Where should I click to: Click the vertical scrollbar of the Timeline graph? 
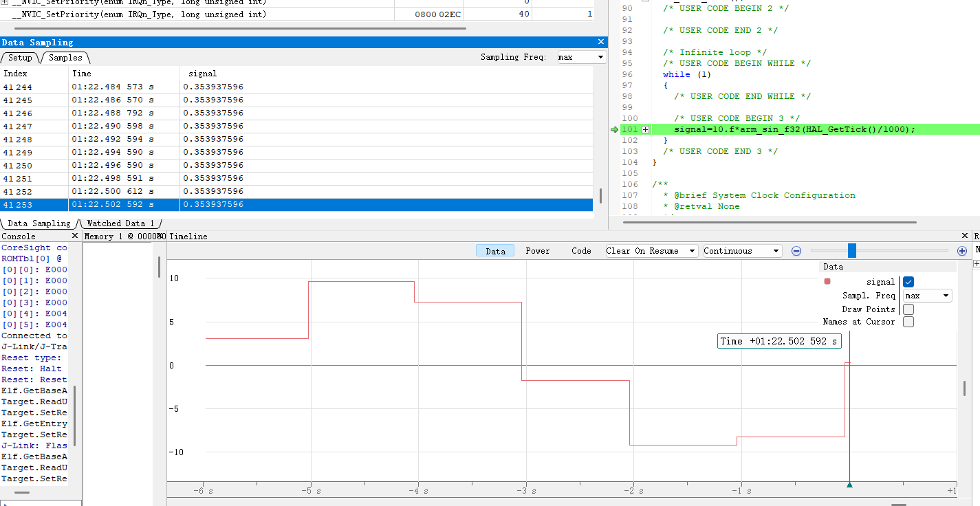point(964,389)
